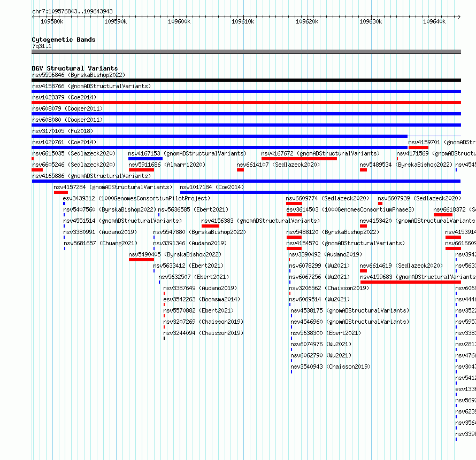Select the nsv1023379 (Coe2014) label
The width and height of the screenshot is (476, 460).
(64, 97)
